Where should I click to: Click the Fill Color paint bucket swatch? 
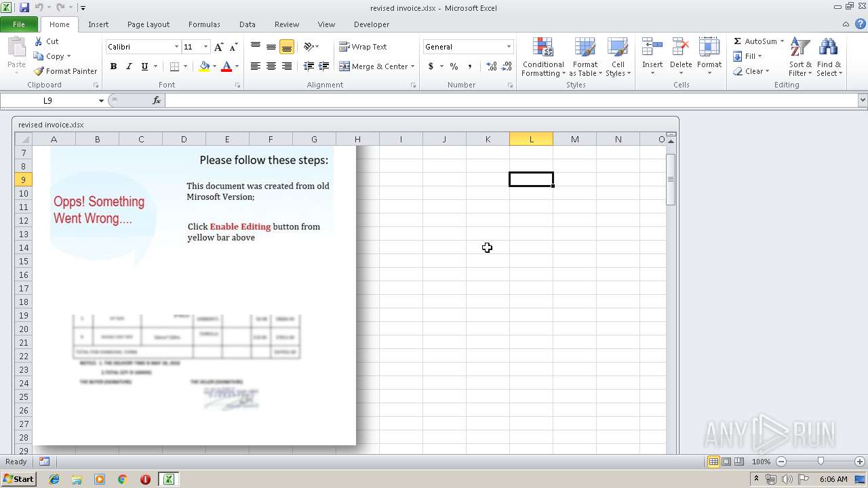tap(204, 66)
